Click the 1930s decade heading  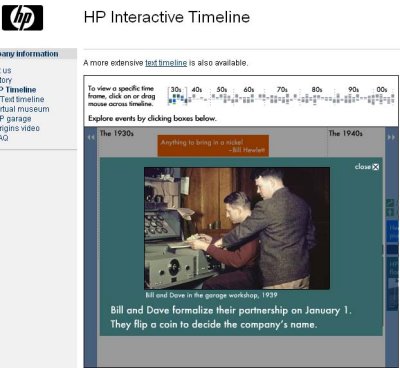pos(117,133)
